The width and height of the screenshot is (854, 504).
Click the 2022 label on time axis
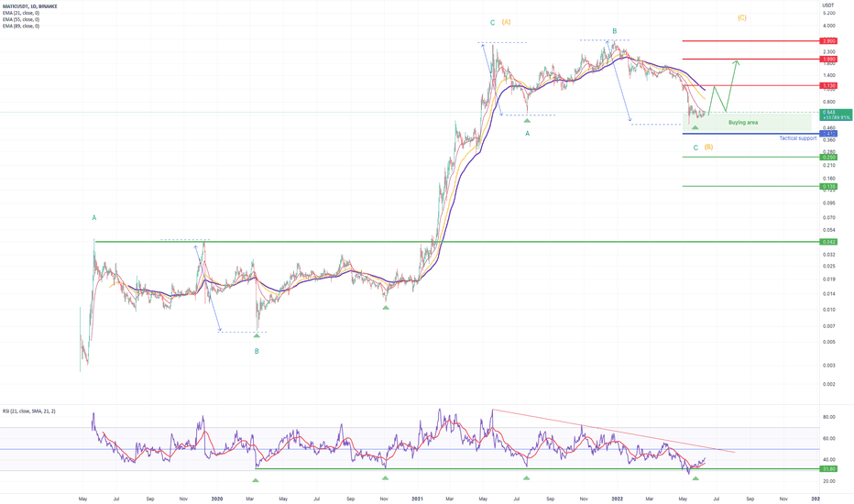pos(617,499)
